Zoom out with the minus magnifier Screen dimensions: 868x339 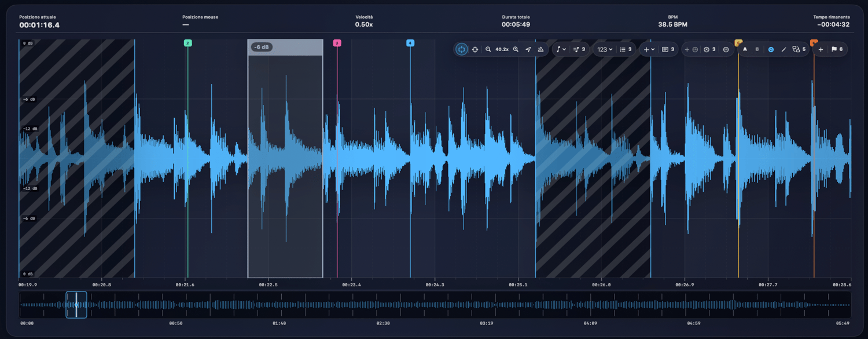click(x=488, y=49)
